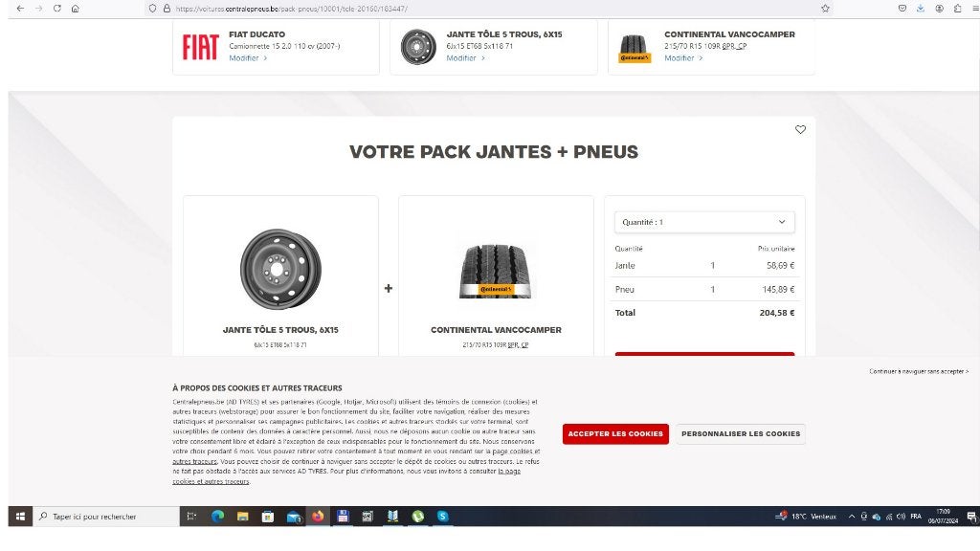This screenshot has width=980, height=551.
Task: Open the Windows notification center
Action: pyautogui.click(x=972, y=516)
